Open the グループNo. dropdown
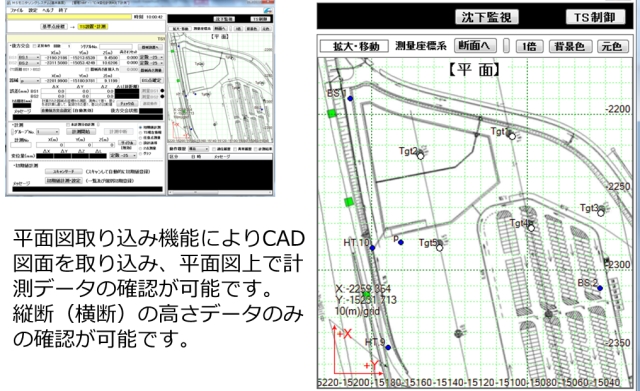Viewport: 640px width, 391px height. point(48,132)
